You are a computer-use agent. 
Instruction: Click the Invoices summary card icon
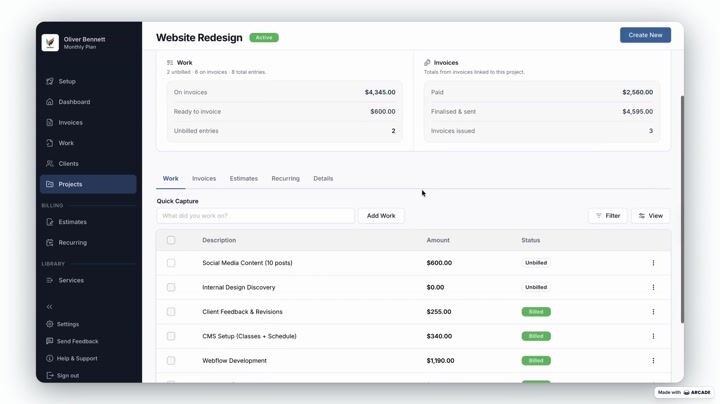427,62
